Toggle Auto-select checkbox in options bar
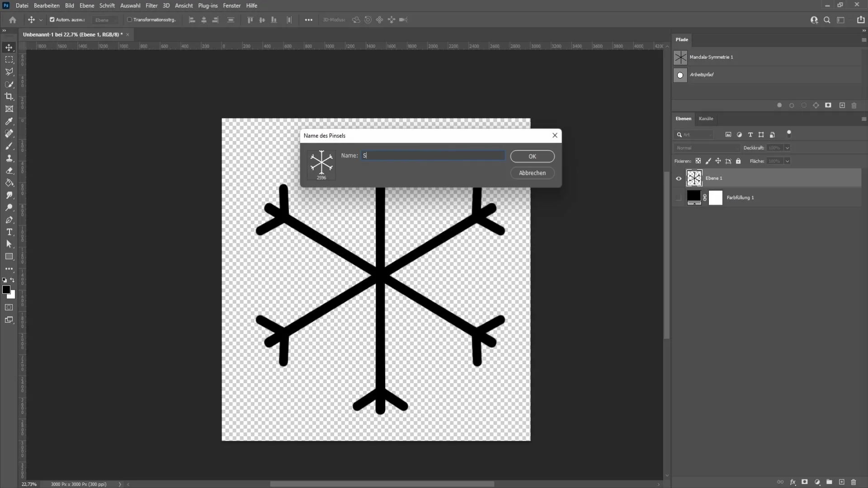The image size is (868, 488). (x=52, y=20)
